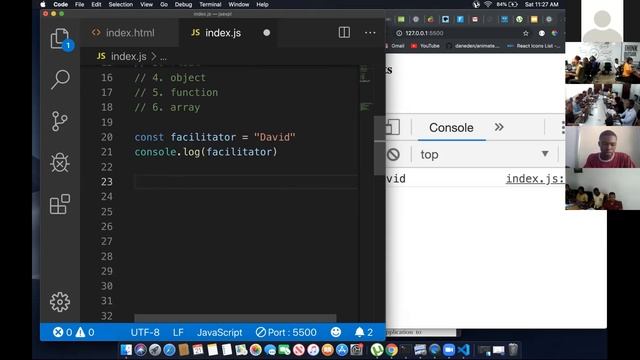Open the Selection menu

pos(121,4)
